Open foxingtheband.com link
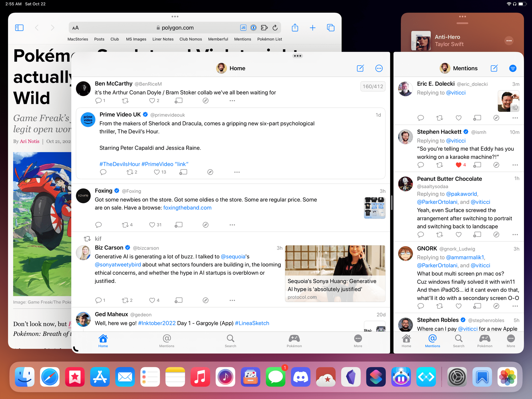The image size is (532, 399). (187, 208)
